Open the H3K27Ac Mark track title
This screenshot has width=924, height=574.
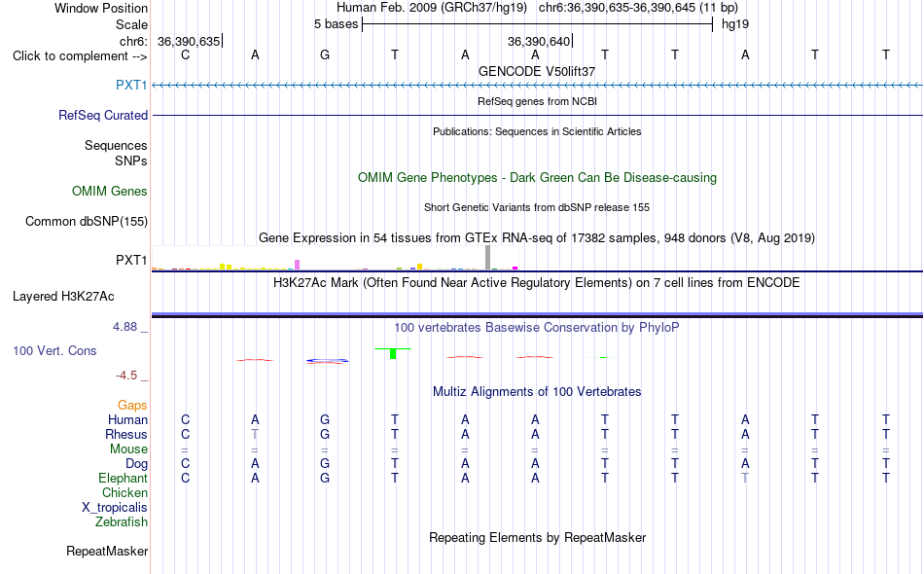click(x=537, y=283)
